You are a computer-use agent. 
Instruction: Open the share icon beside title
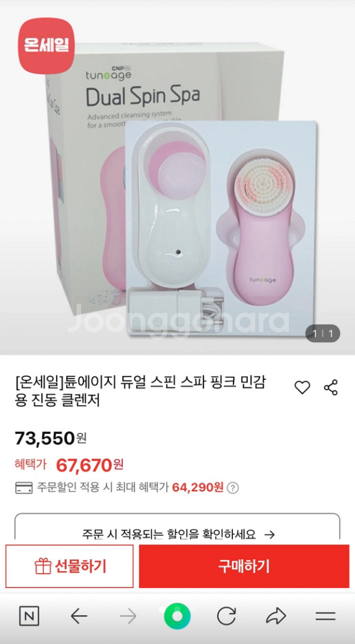point(330,387)
